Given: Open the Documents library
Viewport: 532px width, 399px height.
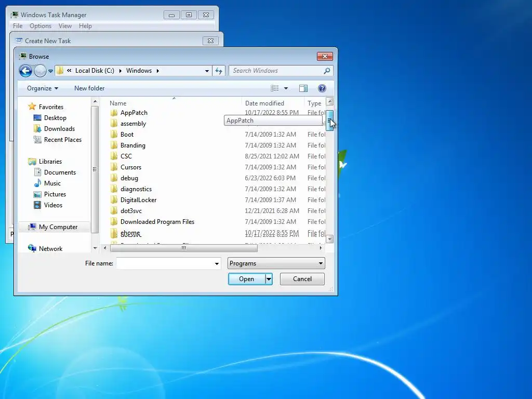Looking at the screenshot, I should tap(60, 172).
